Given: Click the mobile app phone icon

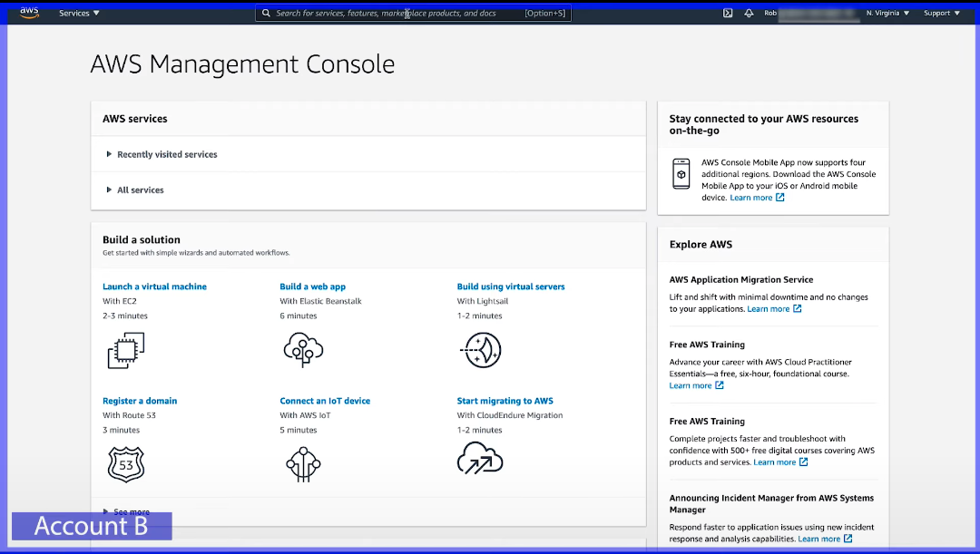Looking at the screenshot, I should [681, 174].
